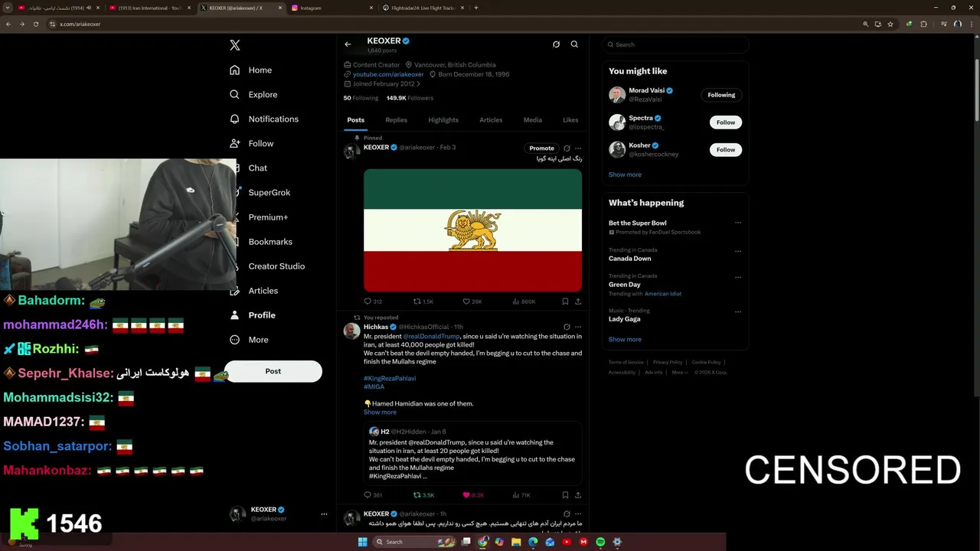Viewport: 980px width, 551px height.
Task: Click the Grok icon on profile header
Action: pyautogui.click(x=556, y=44)
